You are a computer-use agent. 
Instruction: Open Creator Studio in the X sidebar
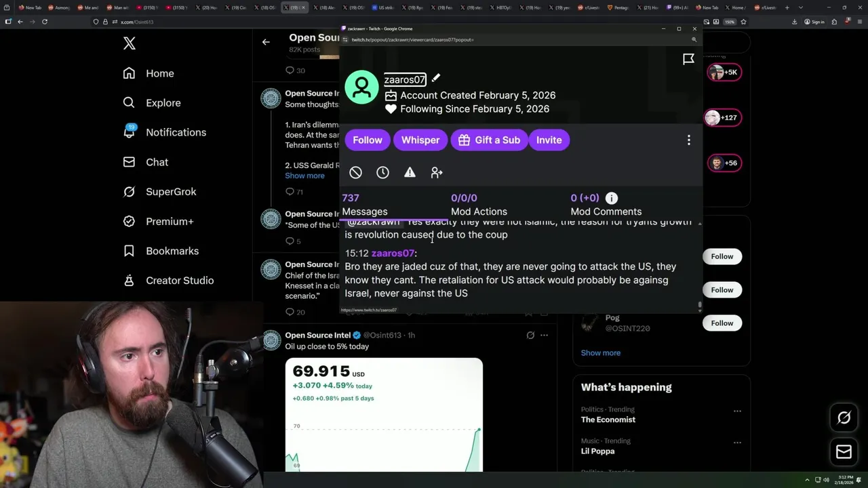[x=168, y=280]
